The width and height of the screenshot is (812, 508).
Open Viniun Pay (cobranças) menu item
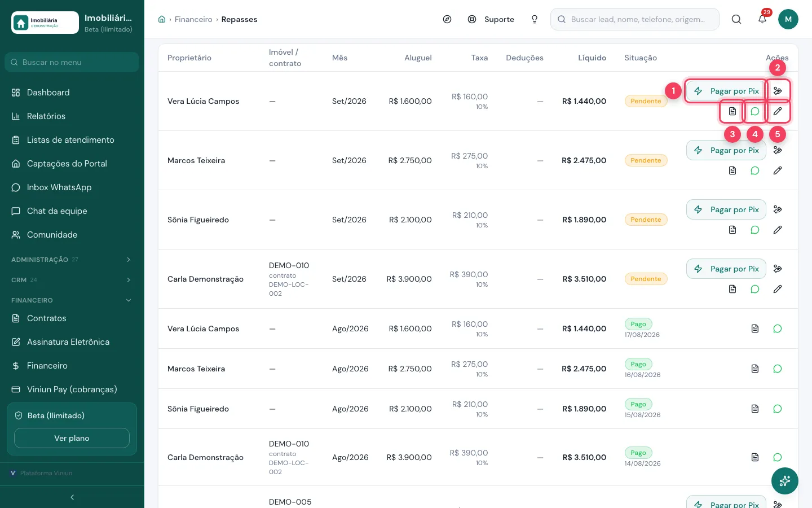pyautogui.click(x=72, y=389)
